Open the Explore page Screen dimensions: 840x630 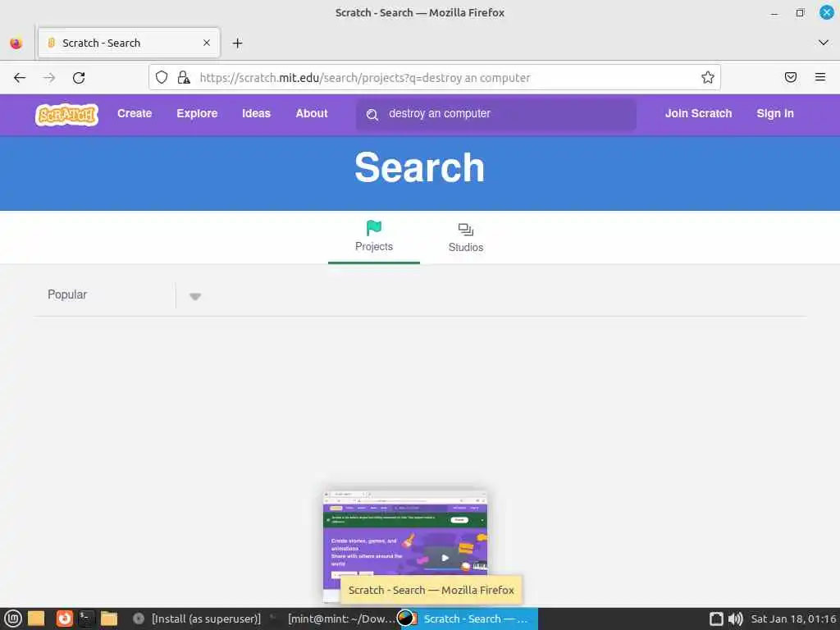[x=197, y=113]
